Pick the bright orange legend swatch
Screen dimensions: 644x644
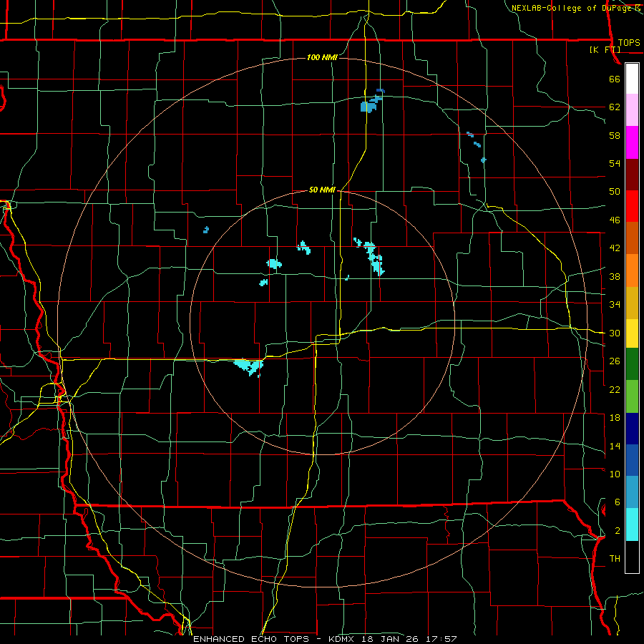tap(632, 270)
